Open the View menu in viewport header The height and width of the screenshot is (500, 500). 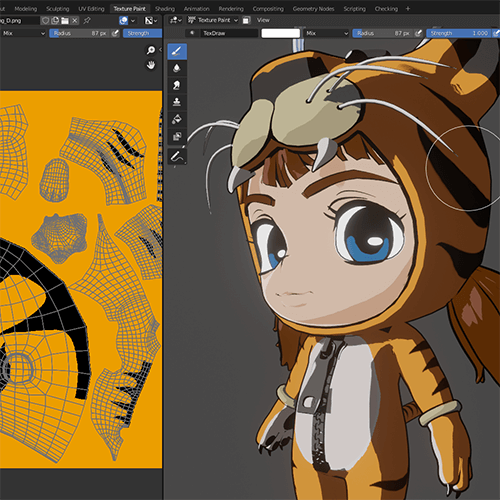coord(263,20)
